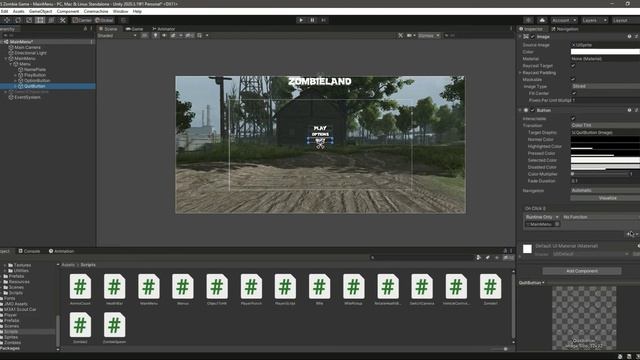
Task: Open custom editor tools icon
Action: [x=62, y=20]
